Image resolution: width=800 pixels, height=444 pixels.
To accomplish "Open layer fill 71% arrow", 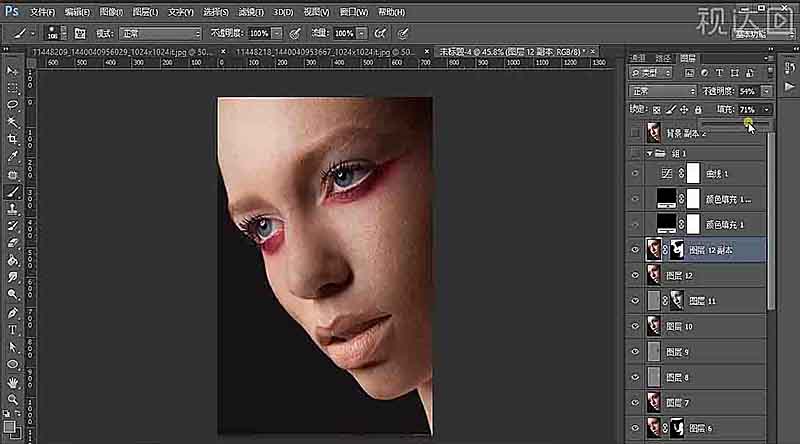I will coord(766,110).
